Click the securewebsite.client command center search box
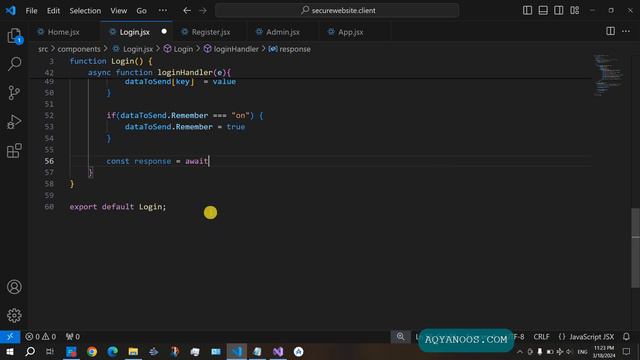Image resolution: width=640 pixels, height=360 pixels. coord(337,10)
